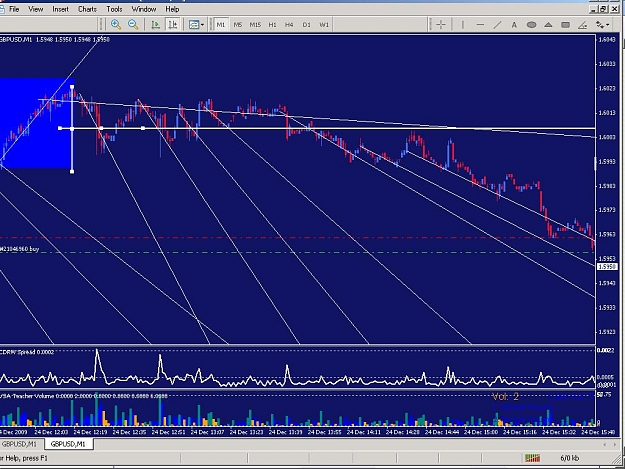This screenshot has width=625, height=469.
Task: Click the Vol: 2 orange label
Action: click(505, 396)
